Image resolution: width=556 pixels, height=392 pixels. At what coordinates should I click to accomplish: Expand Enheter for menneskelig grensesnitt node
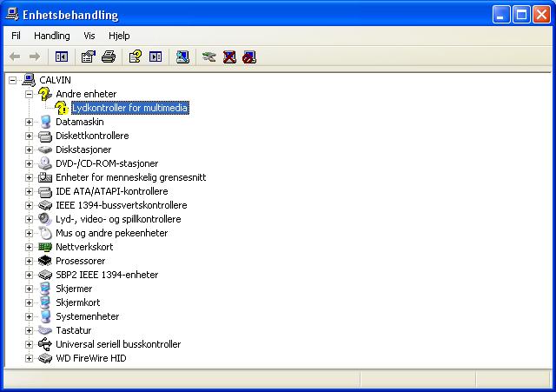(x=29, y=177)
